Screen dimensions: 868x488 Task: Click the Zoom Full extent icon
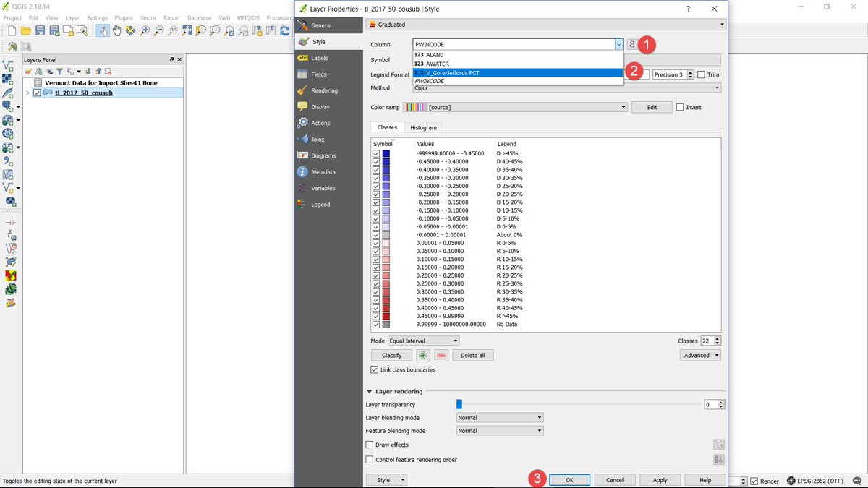click(187, 30)
